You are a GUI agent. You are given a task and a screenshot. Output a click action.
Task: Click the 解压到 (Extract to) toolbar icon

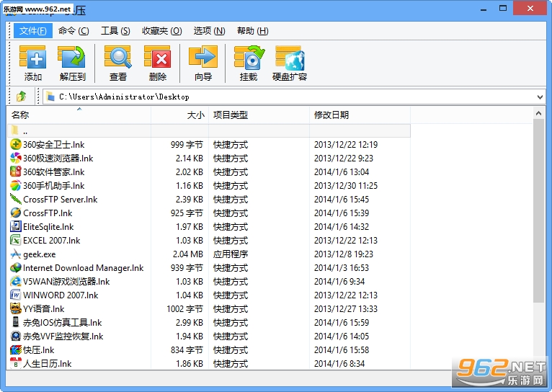tap(72, 57)
